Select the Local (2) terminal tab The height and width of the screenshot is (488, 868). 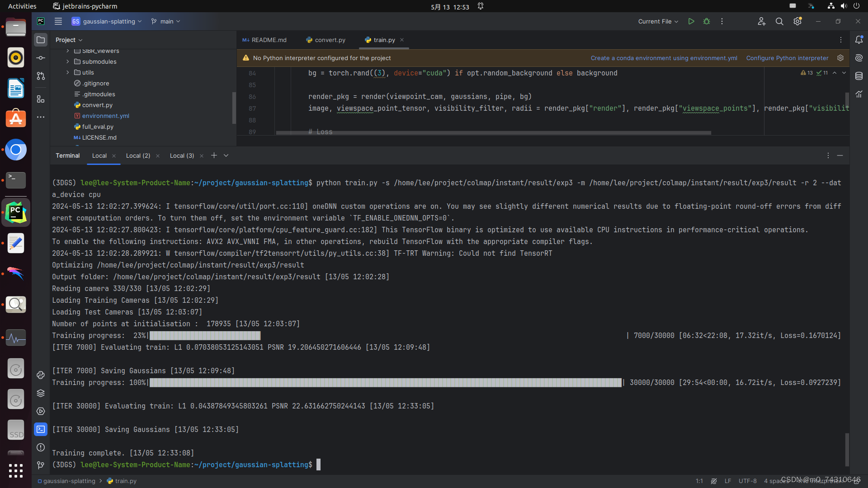(x=138, y=155)
